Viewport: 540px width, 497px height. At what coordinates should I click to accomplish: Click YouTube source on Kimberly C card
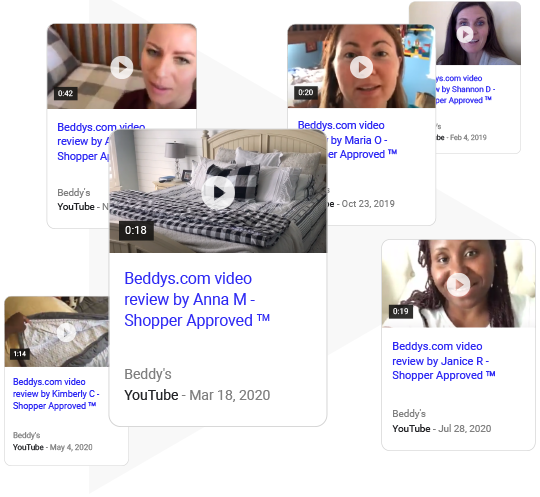pyautogui.click(x=28, y=447)
